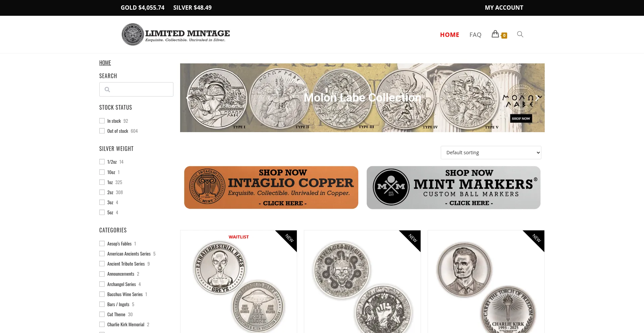Click the cart item count badge
Viewport: 644px width, 333px height.
[504, 36]
